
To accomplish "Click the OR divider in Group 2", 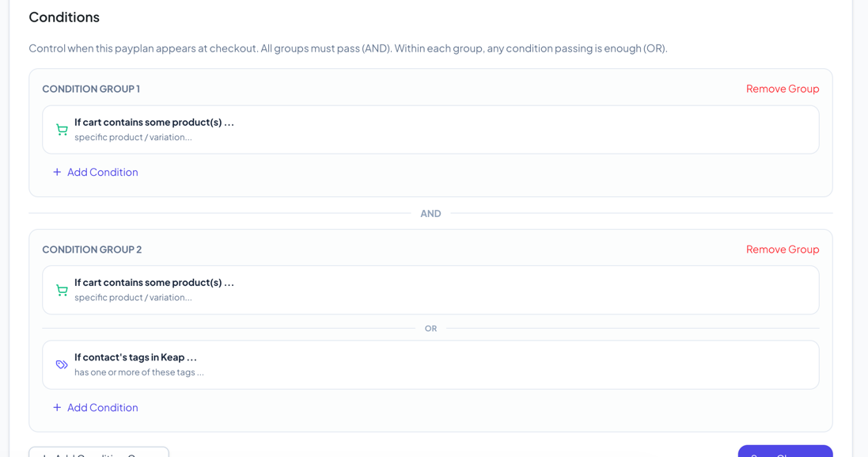I will click(x=430, y=328).
